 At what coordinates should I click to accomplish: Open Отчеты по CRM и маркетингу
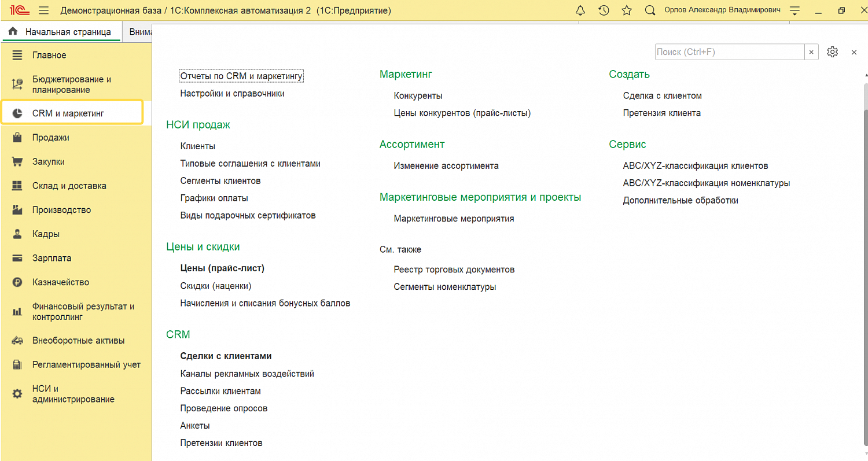tap(242, 76)
